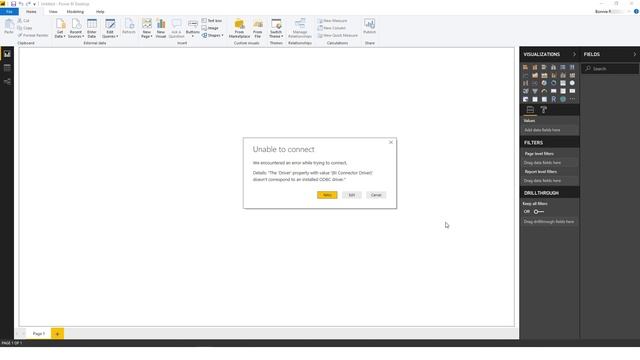Image resolution: width=640 pixels, height=360 pixels.
Task: Open the Format paint roller tab
Action: (544, 110)
